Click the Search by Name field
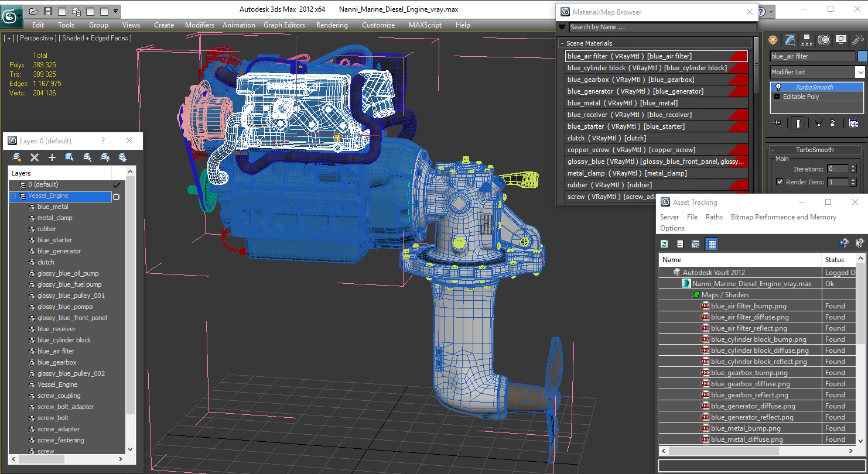The height and width of the screenshot is (474, 868). 663,27
